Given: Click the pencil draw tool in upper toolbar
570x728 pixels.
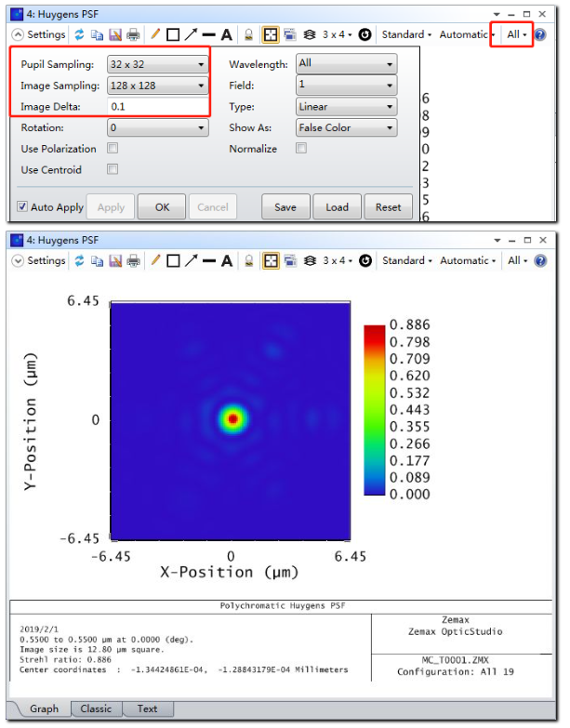Looking at the screenshot, I should (x=155, y=34).
